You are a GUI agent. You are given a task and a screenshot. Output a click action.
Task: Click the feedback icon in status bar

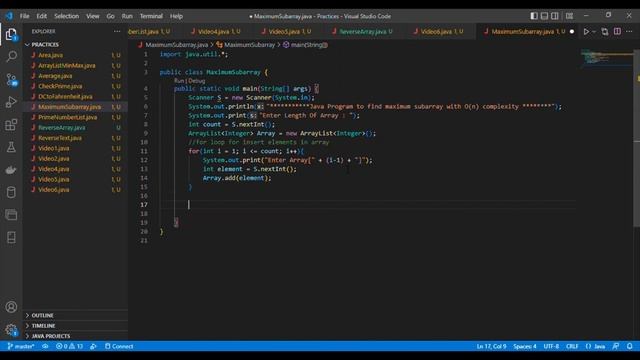coord(616,346)
